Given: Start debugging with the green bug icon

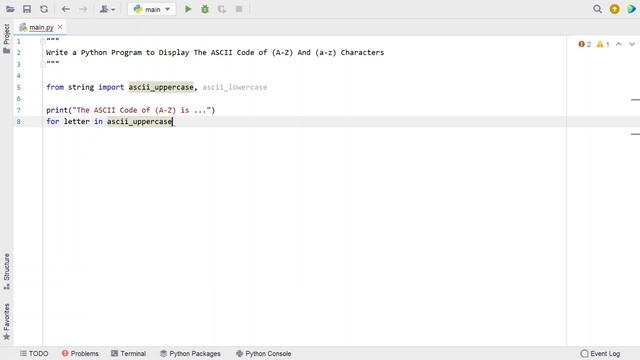Looking at the screenshot, I should tap(205, 9).
